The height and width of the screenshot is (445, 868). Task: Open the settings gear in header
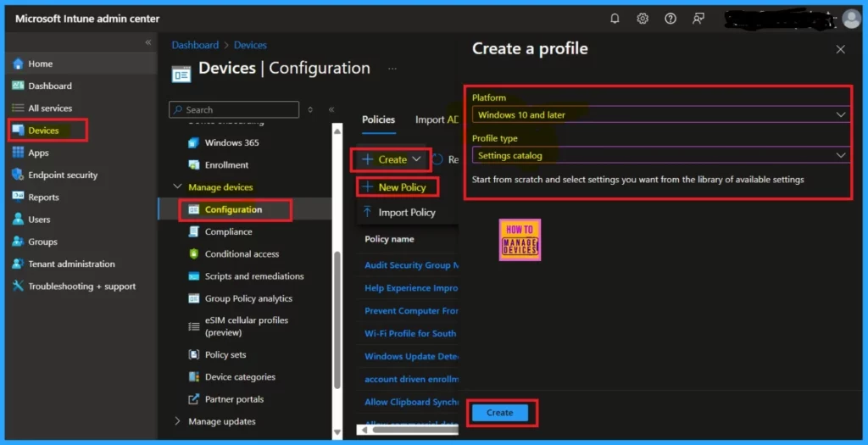click(x=643, y=19)
